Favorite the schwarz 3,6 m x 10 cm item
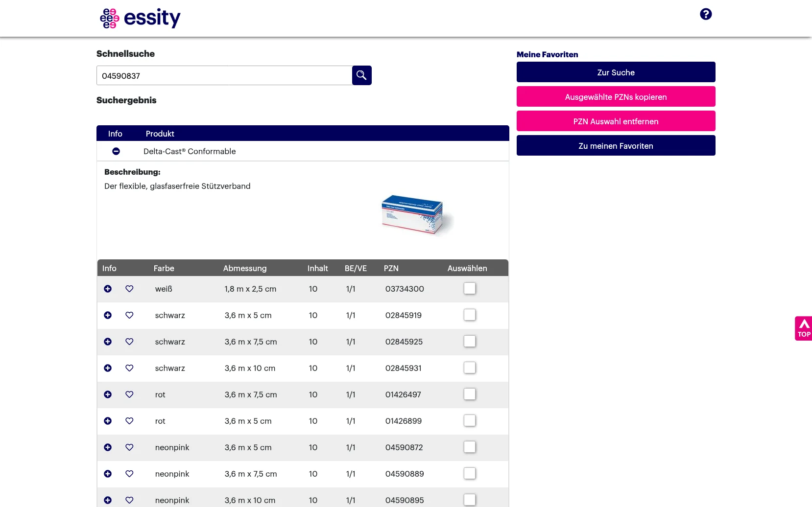 (129, 368)
